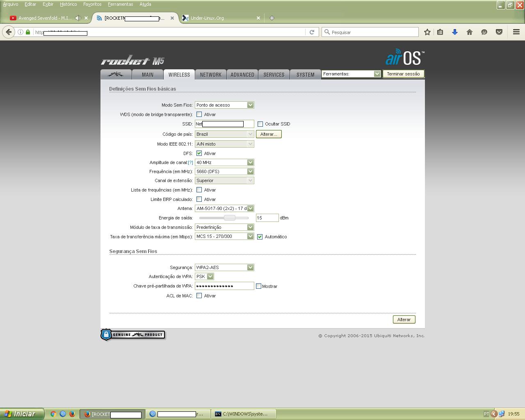Open the Módulo de taxa de transmissão dropdown
525x420 pixels.
pos(224,227)
